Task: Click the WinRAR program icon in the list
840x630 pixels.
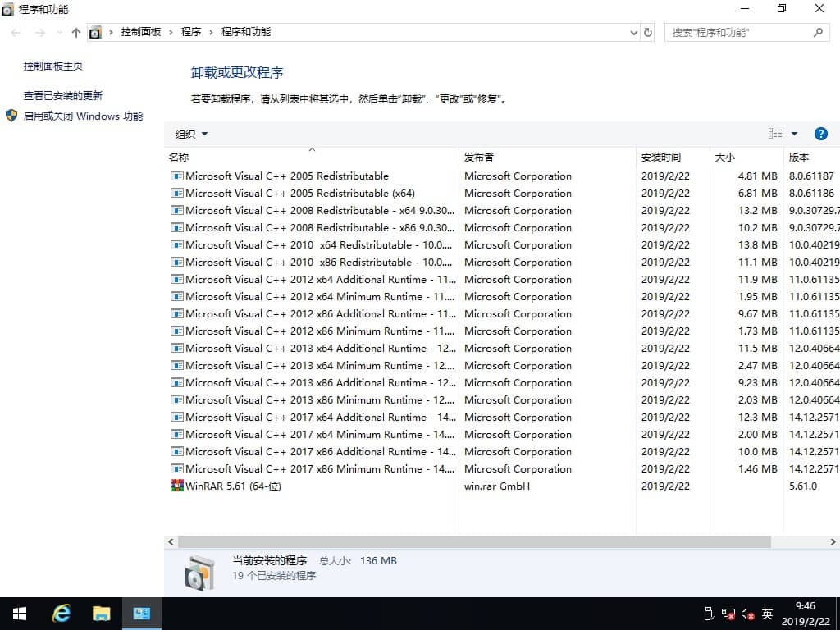Action: pos(176,486)
